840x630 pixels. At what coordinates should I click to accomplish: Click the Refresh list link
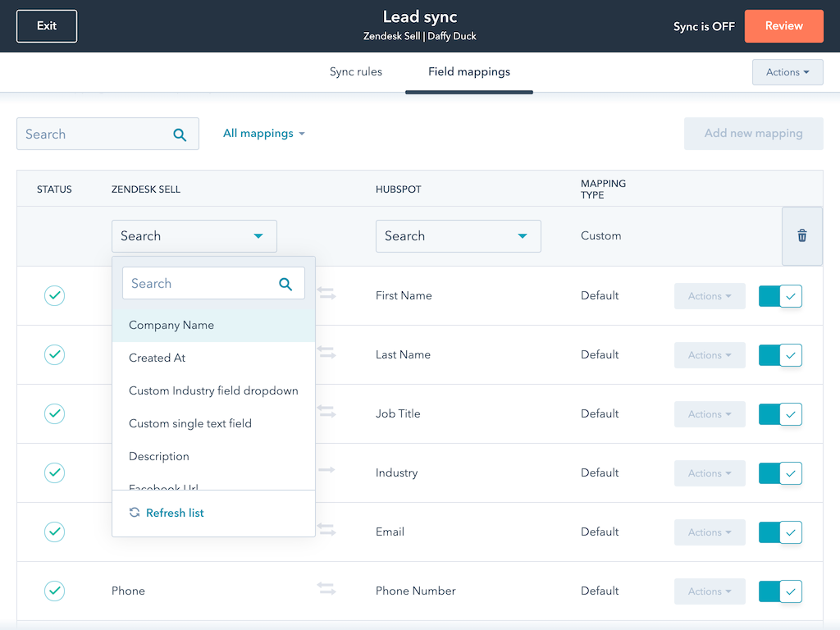tap(174, 513)
